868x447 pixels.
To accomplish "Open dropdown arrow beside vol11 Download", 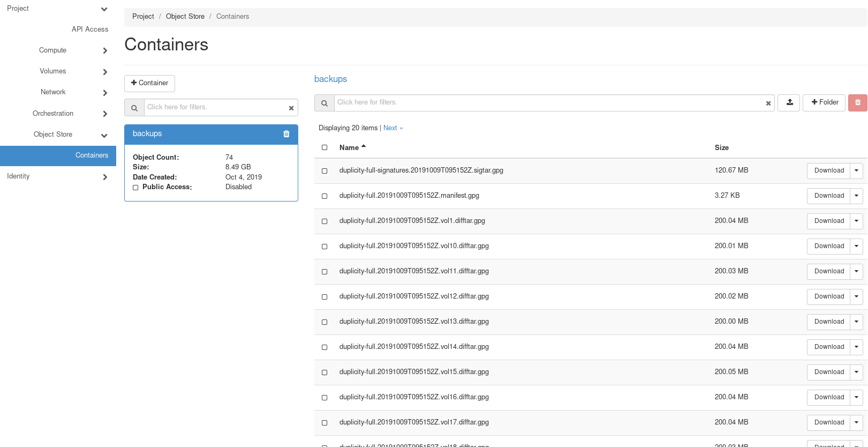I will click(x=856, y=271).
